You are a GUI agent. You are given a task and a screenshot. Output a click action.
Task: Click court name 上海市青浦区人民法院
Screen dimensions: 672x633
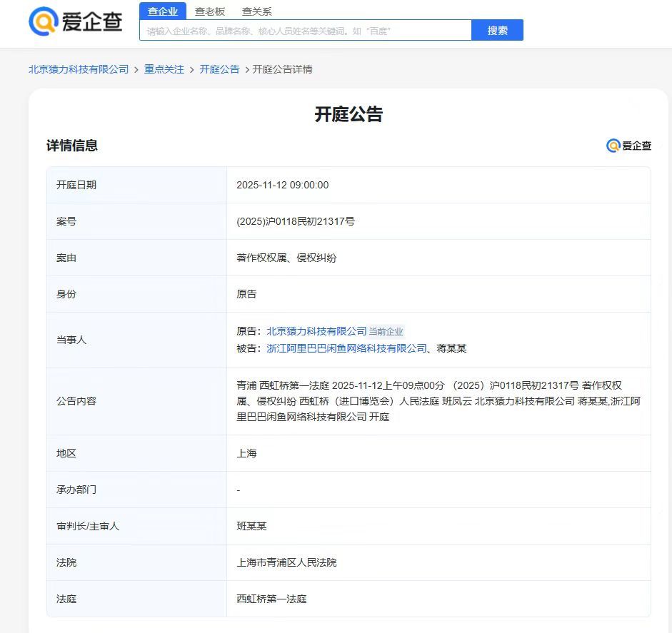tap(286, 562)
